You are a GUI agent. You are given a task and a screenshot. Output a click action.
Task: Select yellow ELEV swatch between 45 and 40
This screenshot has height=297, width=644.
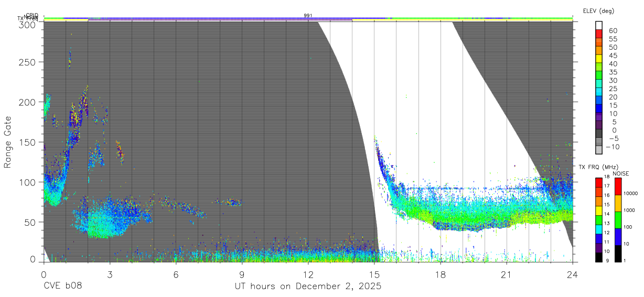[x=599, y=59]
